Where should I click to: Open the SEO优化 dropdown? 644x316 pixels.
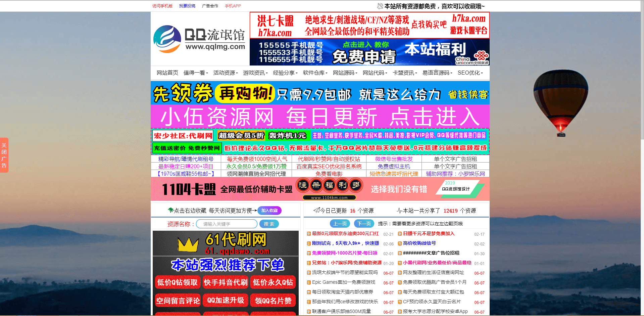pos(469,73)
